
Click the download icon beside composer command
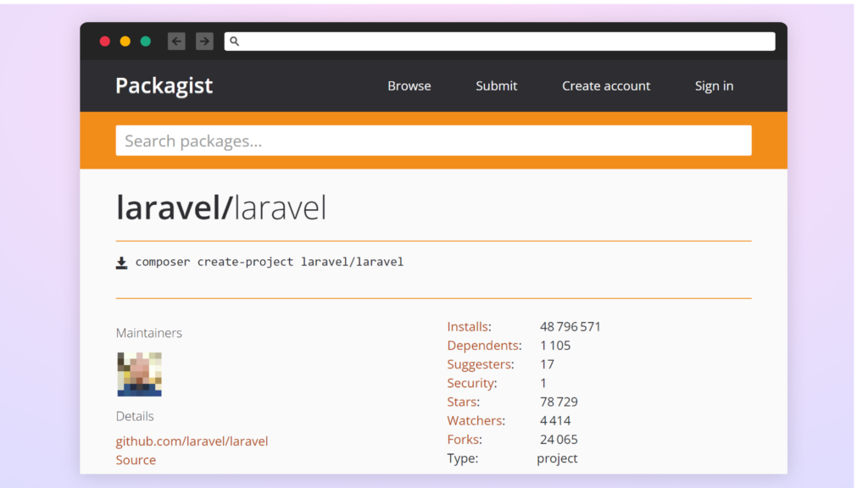(121, 263)
